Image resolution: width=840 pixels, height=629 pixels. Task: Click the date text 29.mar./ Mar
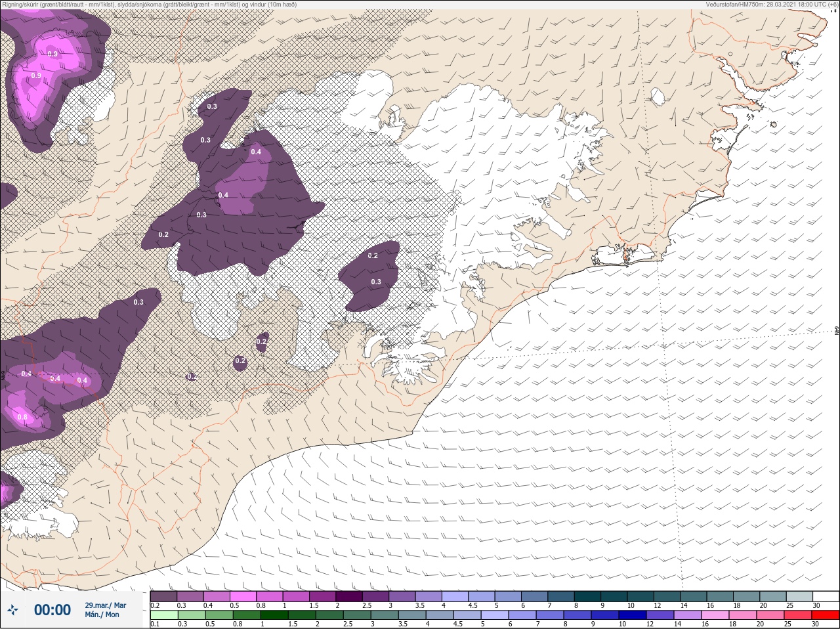pyautogui.click(x=105, y=605)
